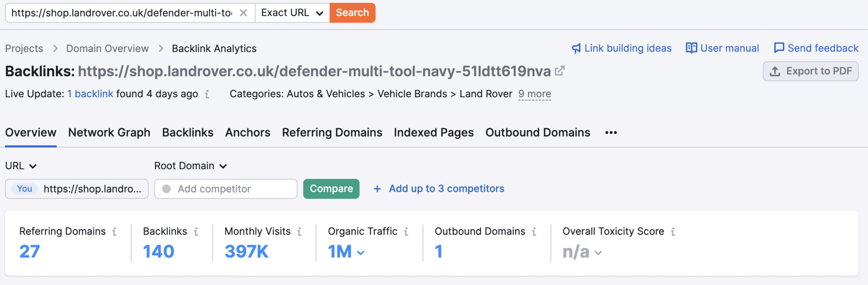Expand the 9 more categories
The width and height of the screenshot is (868, 285).
[x=534, y=94]
